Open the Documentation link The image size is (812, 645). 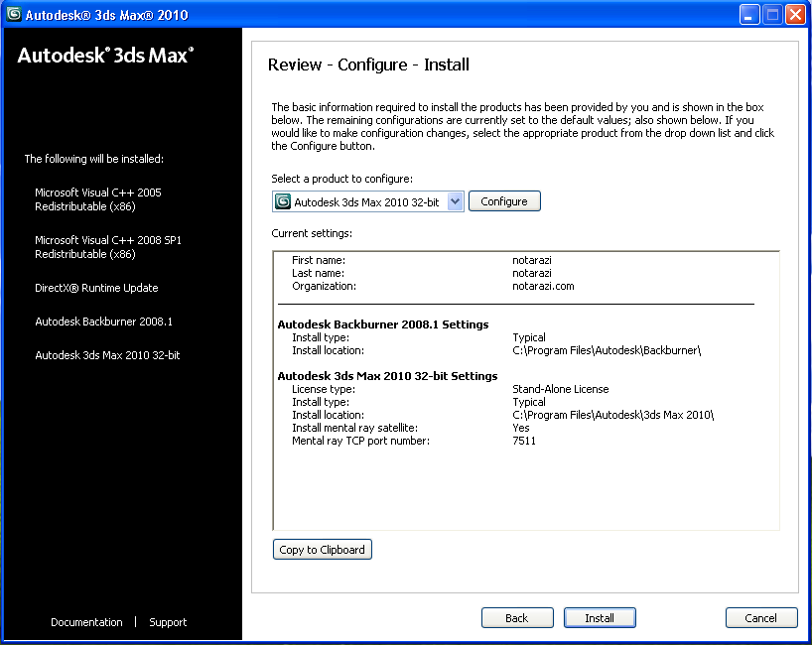coord(86,622)
